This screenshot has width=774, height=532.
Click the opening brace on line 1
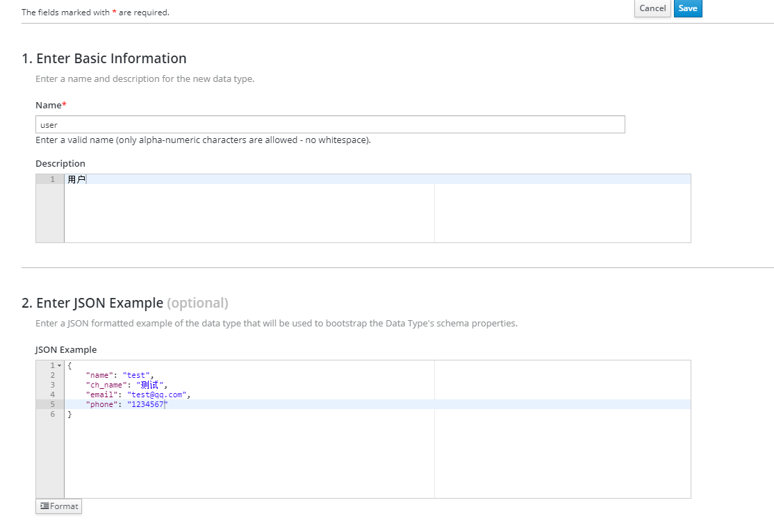69,365
